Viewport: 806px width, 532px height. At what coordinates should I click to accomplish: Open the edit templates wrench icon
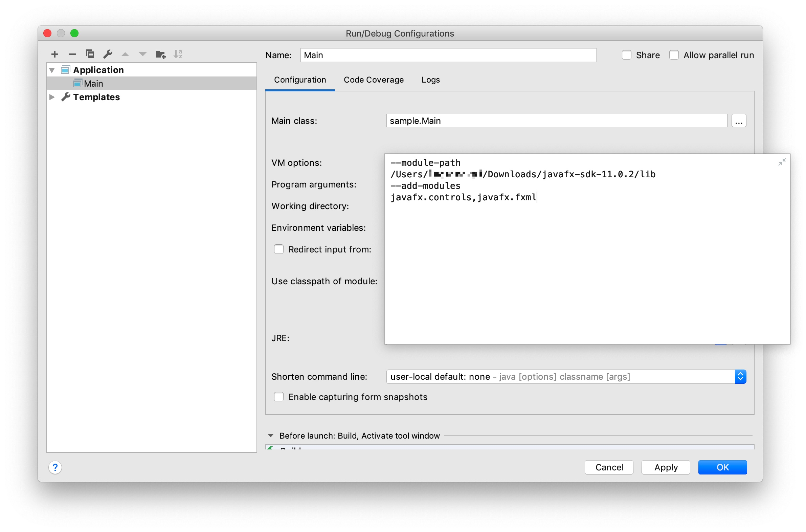108,54
